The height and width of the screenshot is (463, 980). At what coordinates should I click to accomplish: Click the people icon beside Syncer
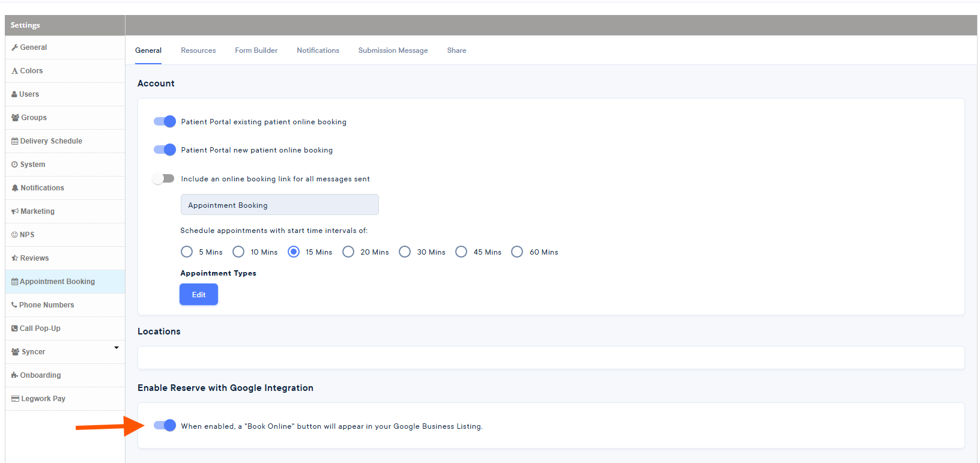point(16,352)
